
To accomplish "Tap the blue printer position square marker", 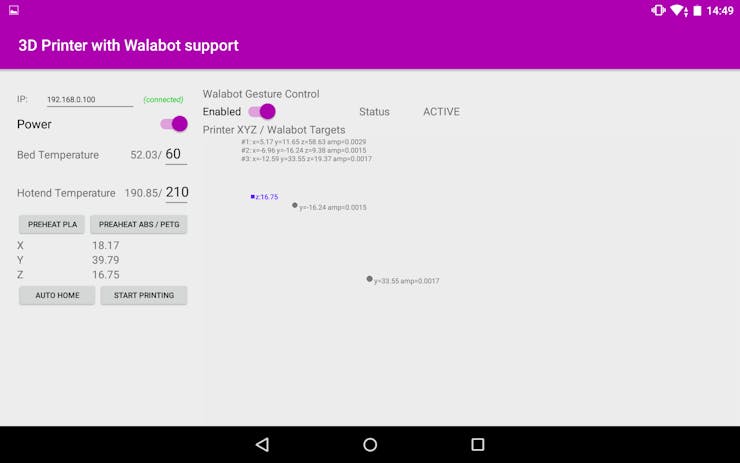I will [252, 196].
